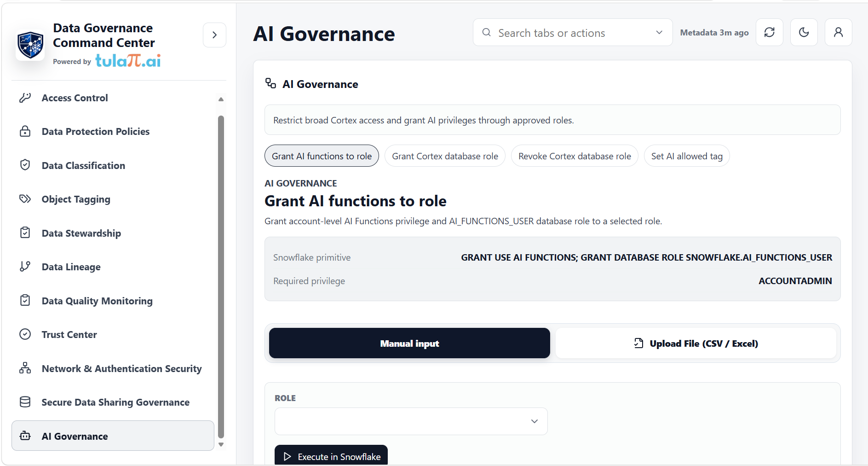Click the Data Lineage branch icon

(x=25, y=267)
